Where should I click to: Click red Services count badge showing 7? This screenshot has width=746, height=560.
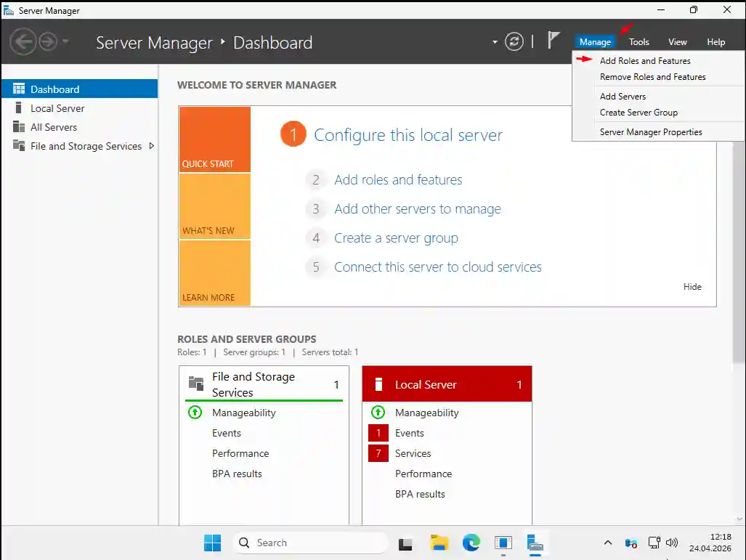tap(378, 453)
